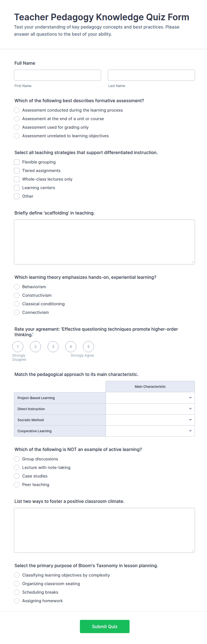Choose 'Assessment used for grading only' option
The height and width of the screenshot is (644, 207).
(17, 127)
